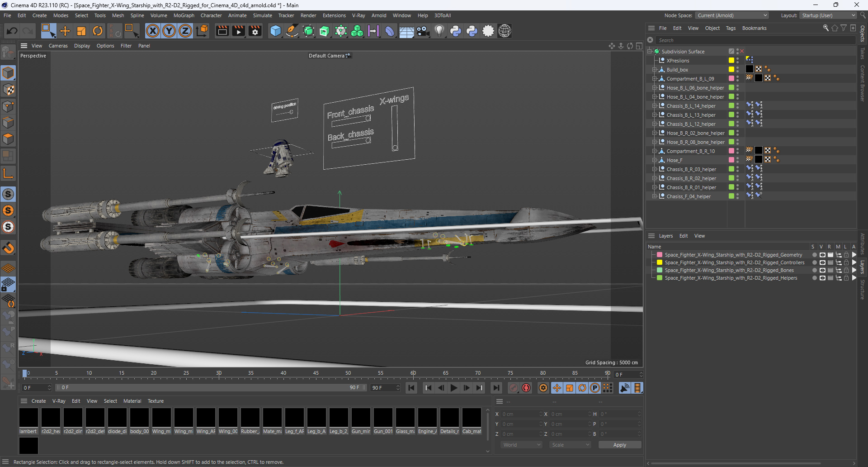Toggle visibility of Rigged_Bones layer
Viewport: 868px width, 467px height.
point(822,270)
